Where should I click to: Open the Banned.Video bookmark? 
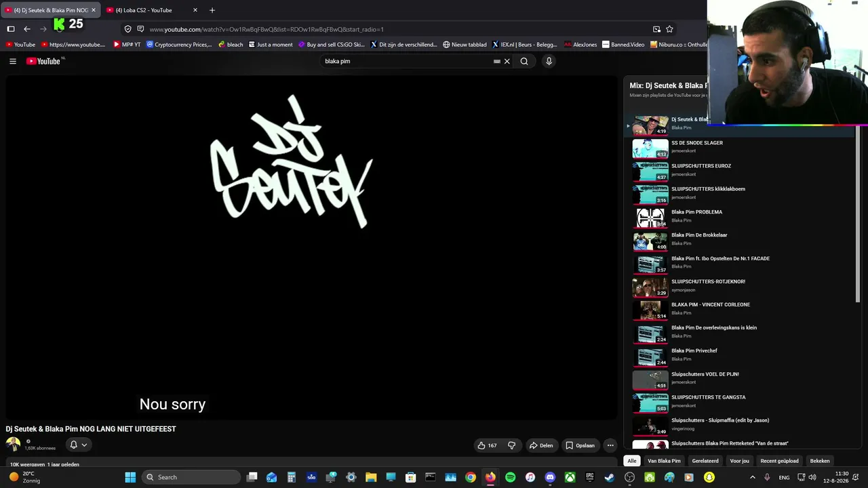623,45
